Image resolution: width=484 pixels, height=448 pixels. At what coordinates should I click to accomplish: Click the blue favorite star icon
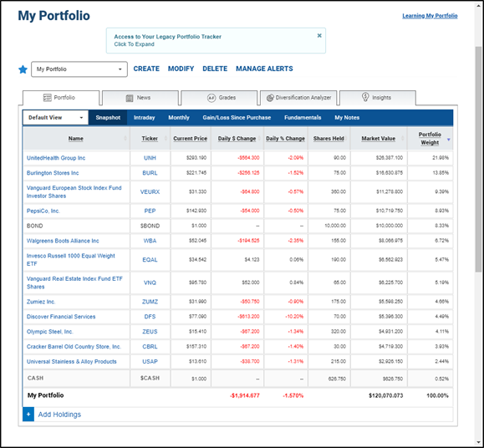[23, 69]
